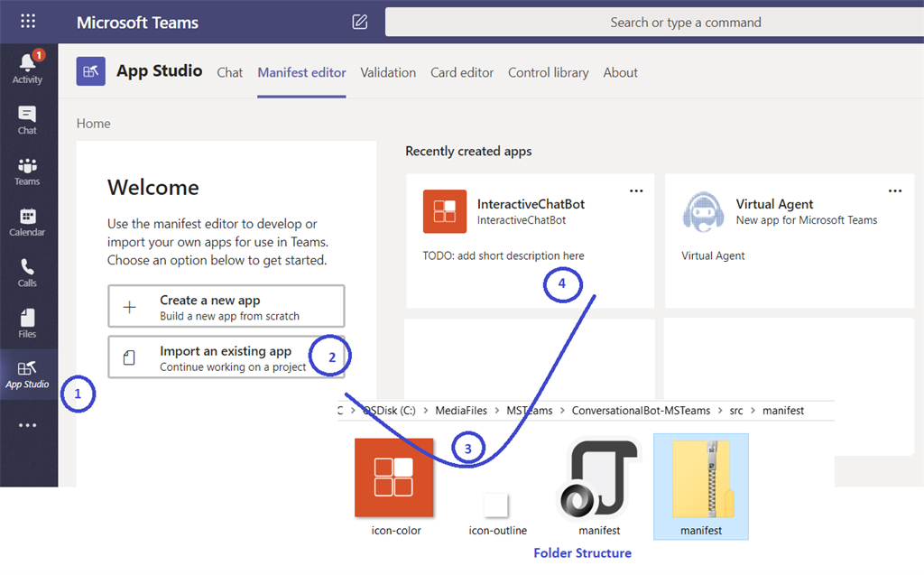
Task: Click src in the folder path
Action: coord(736,411)
